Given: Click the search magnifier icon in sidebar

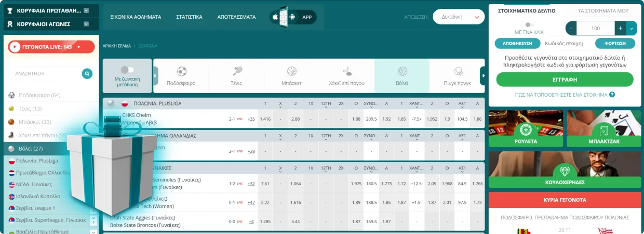Looking at the screenshot, I should 87,74.
